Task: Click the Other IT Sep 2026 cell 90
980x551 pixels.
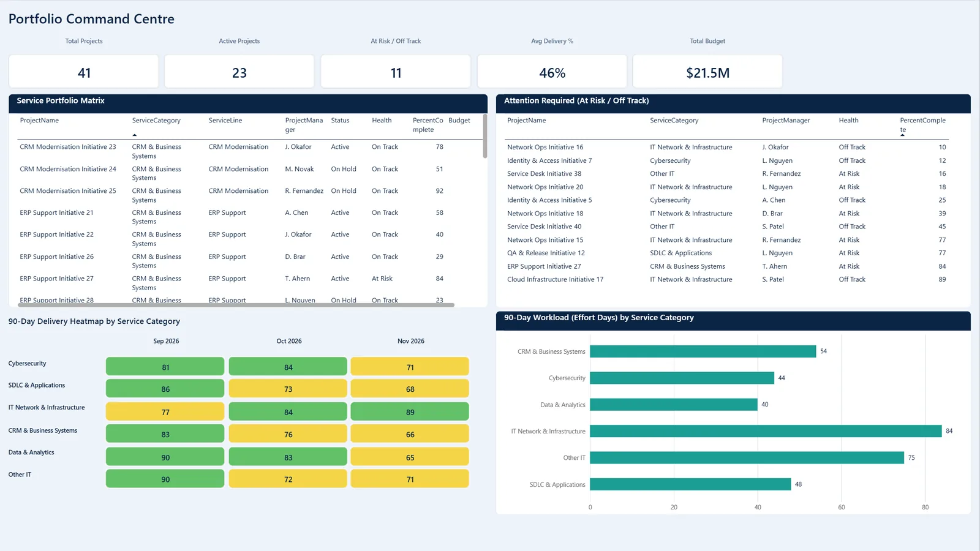Action: 165,479
